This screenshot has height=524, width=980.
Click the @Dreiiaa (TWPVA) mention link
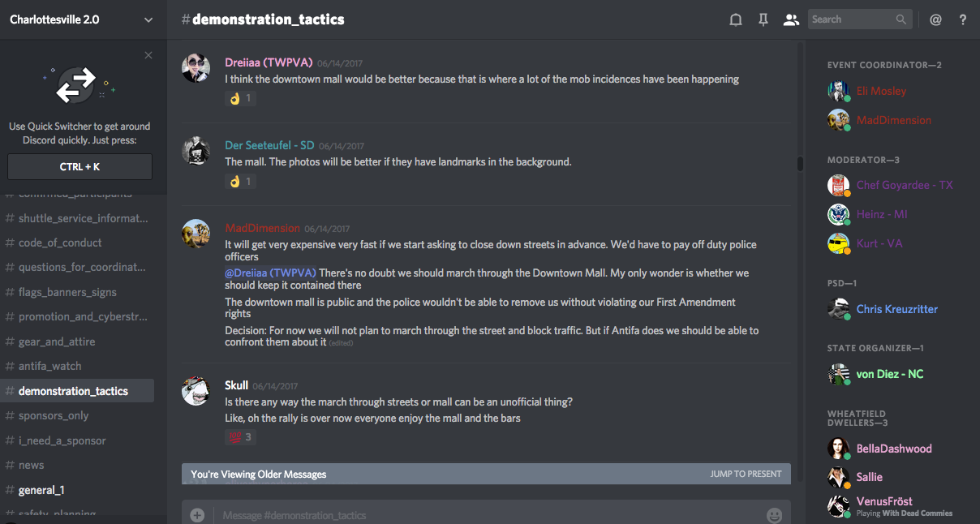(x=270, y=273)
